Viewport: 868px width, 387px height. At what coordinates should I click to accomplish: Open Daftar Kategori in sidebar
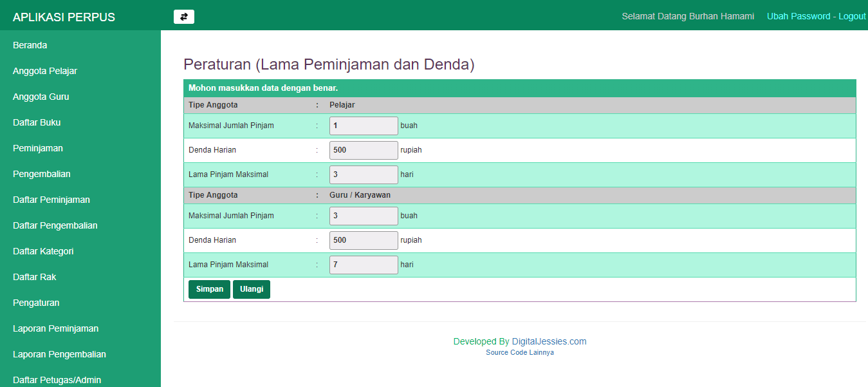point(43,251)
